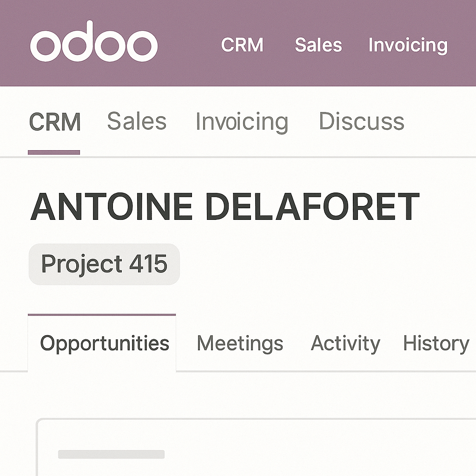Click the Odoo logo

click(x=94, y=45)
